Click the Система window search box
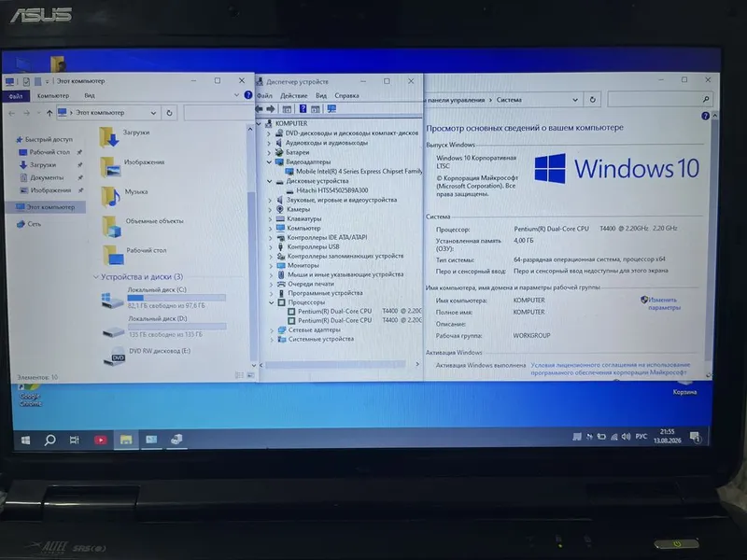This screenshot has height=560, width=747. (x=661, y=99)
